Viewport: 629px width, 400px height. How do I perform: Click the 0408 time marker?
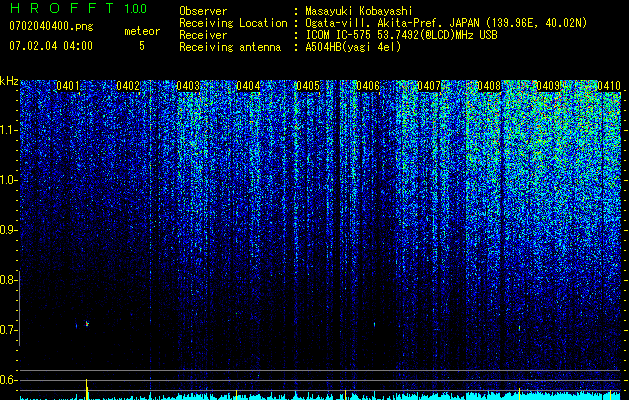point(489,86)
